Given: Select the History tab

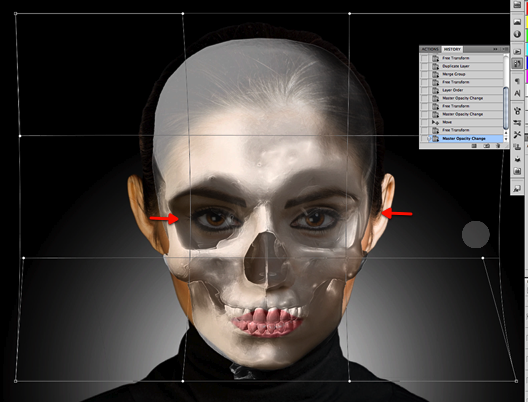Looking at the screenshot, I should (452, 49).
